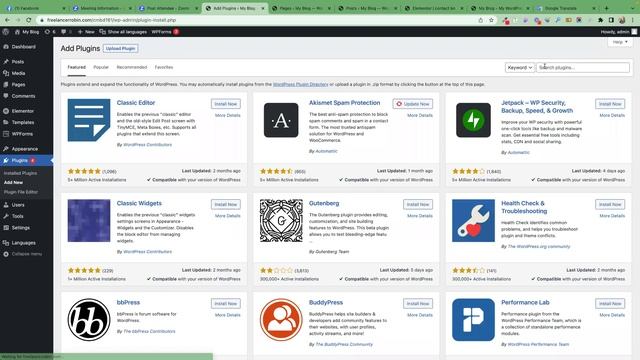Image resolution: width=640 pixels, height=360 pixels.
Task: Install the Classic Widgets plugin
Action: click(226, 204)
